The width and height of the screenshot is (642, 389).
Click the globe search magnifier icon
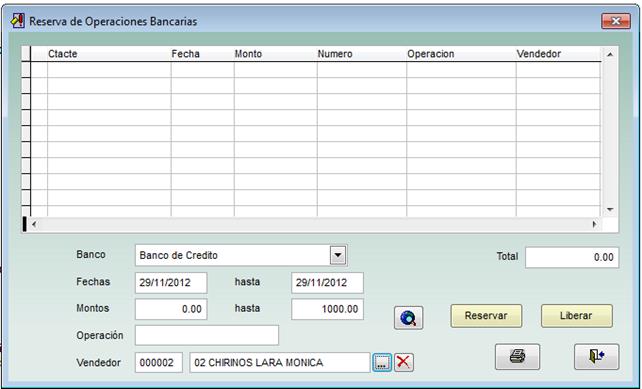coord(408,318)
